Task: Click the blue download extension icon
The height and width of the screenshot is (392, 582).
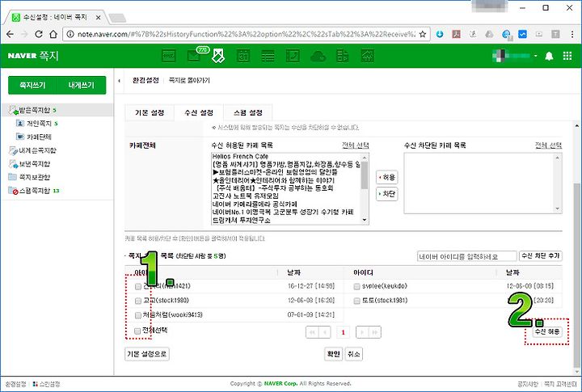Action: tap(440, 34)
